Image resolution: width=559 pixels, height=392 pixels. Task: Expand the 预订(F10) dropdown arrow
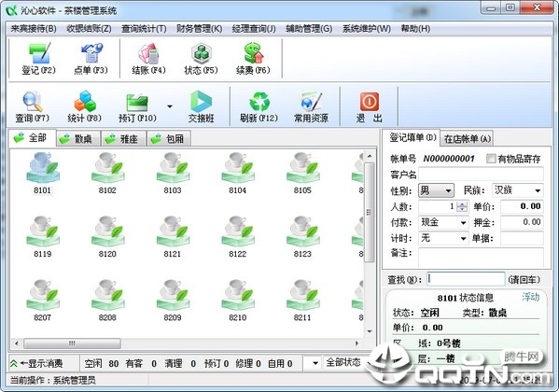[170, 106]
